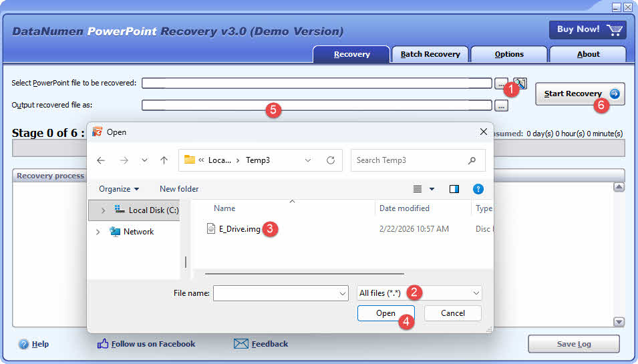Click the Save Log button
The height and width of the screenshot is (364, 638).
click(x=574, y=344)
